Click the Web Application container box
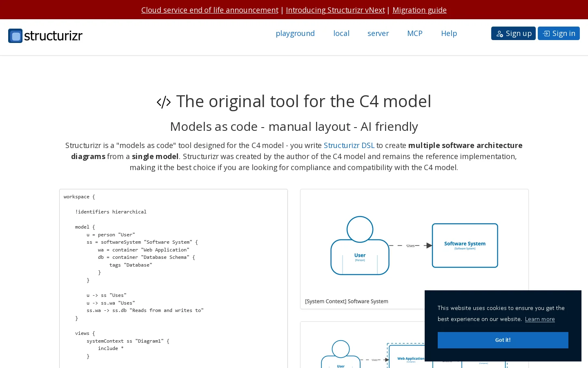Image resolution: width=588 pixels, height=368 pixels. pyautogui.click(x=411, y=357)
